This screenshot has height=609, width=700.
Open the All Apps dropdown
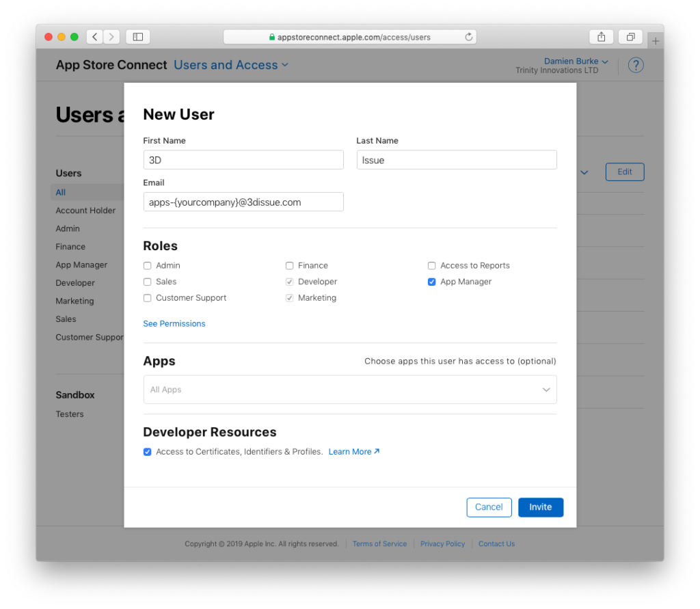[350, 390]
